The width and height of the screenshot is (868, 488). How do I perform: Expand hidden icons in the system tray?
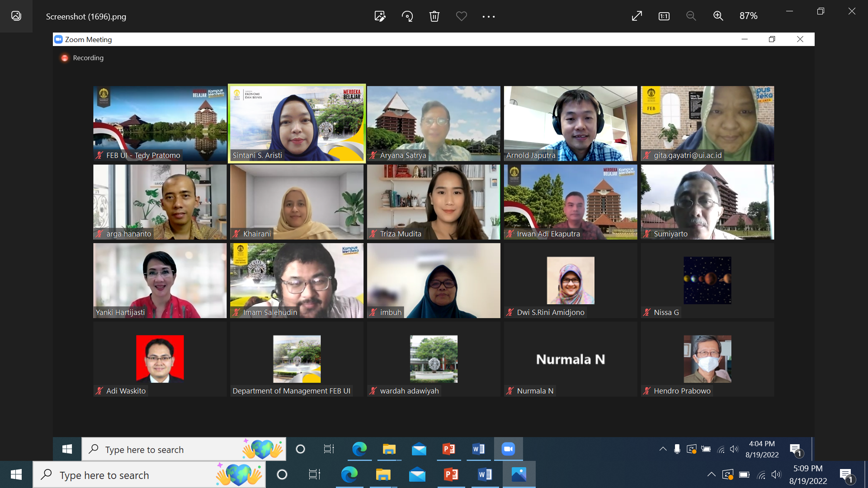pos(711,474)
